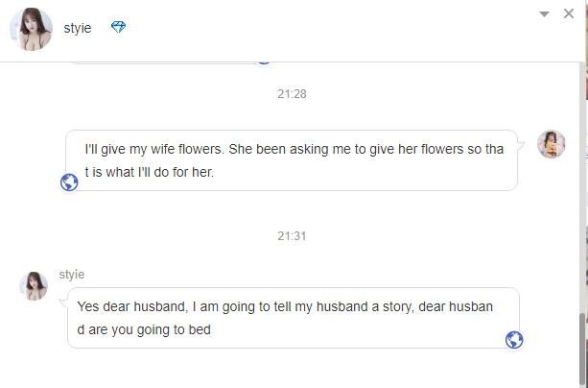Click the styie name in the chat header
The image size is (588, 388).
[78, 28]
